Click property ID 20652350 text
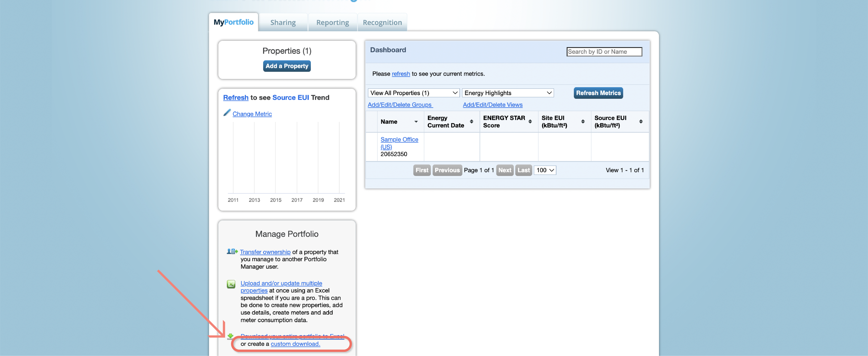Screen dimensions: 868x356 click(x=394, y=154)
